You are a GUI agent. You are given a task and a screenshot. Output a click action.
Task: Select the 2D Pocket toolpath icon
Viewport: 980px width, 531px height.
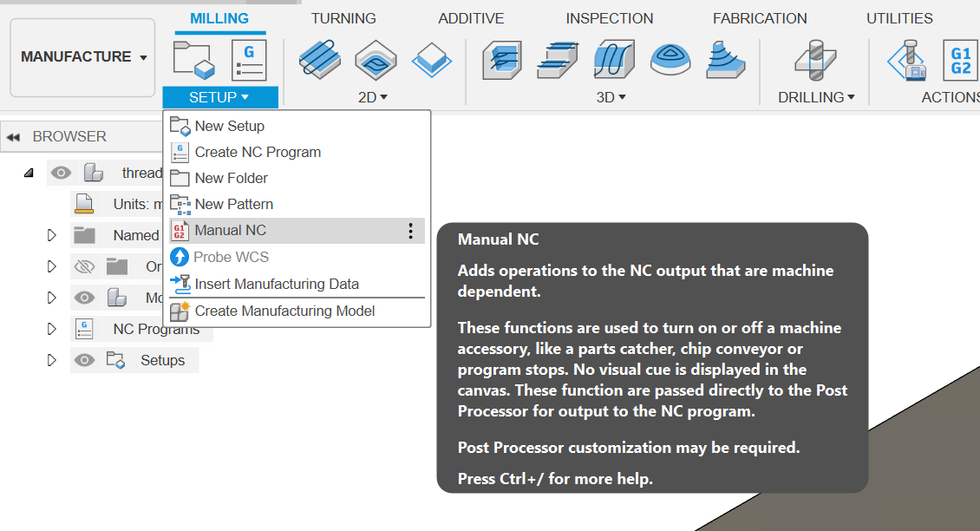[376, 59]
